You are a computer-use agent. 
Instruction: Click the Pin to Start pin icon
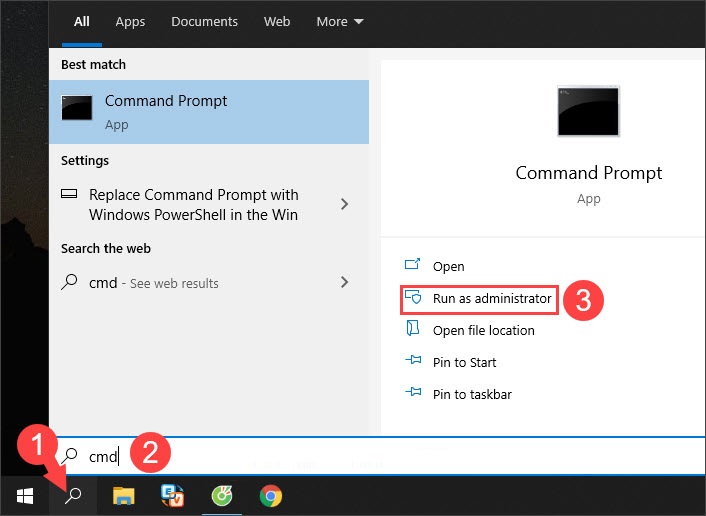pos(413,360)
